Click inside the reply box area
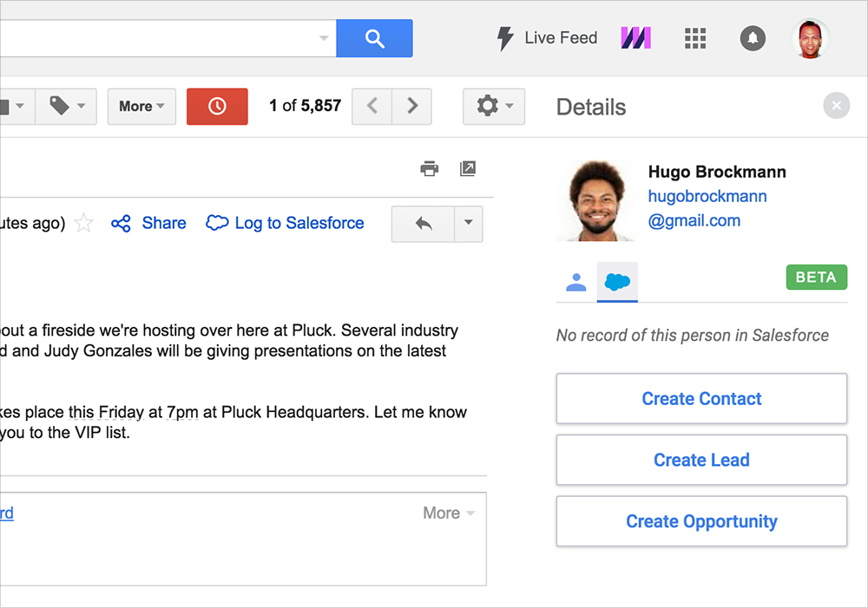Image resolution: width=868 pixels, height=608 pixels. [x=243, y=539]
